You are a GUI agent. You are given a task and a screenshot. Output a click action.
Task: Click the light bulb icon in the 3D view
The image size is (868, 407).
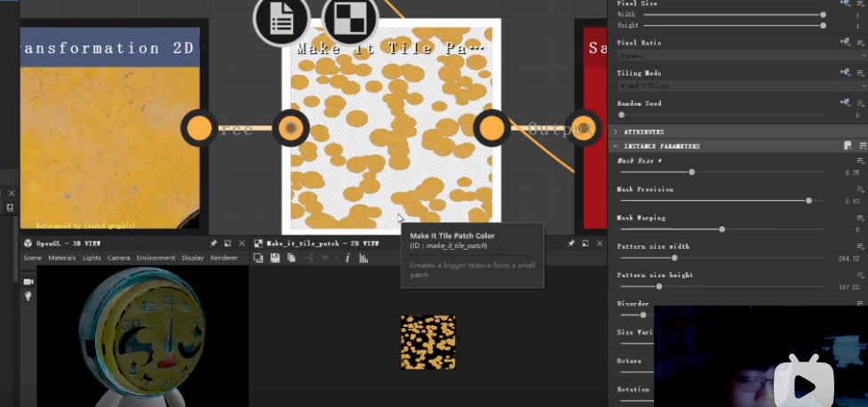point(28,296)
